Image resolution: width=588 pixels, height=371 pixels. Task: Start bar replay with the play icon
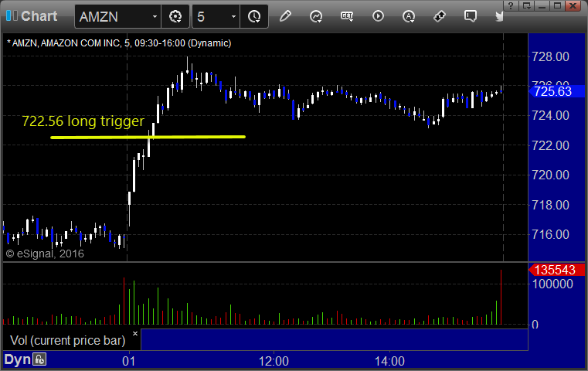point(378,16)
